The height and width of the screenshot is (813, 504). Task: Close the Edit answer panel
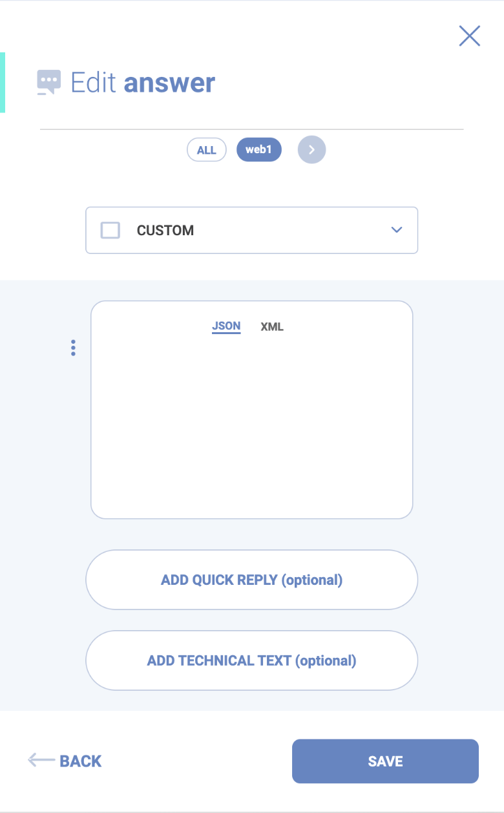click(470, 36)
